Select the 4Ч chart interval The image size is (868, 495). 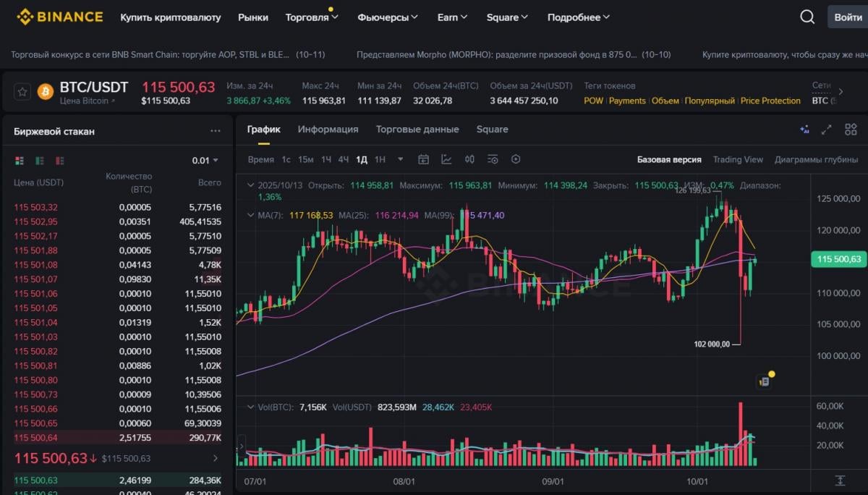point(343,159)
